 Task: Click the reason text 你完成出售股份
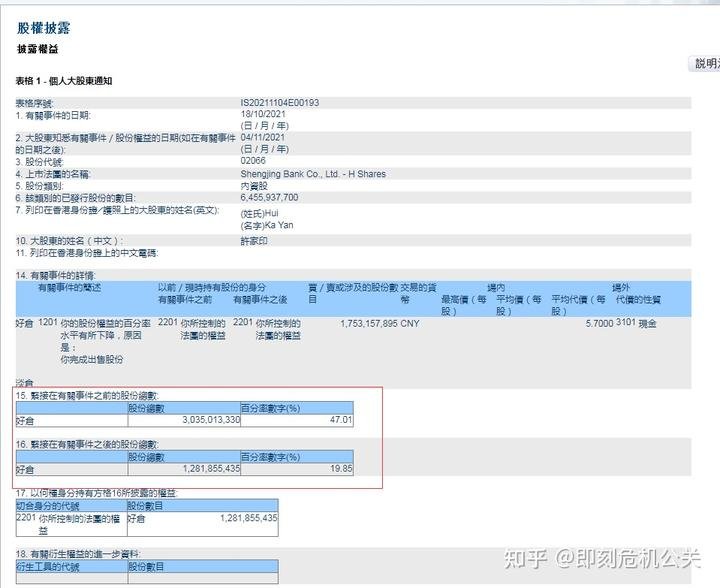[92, 359]
